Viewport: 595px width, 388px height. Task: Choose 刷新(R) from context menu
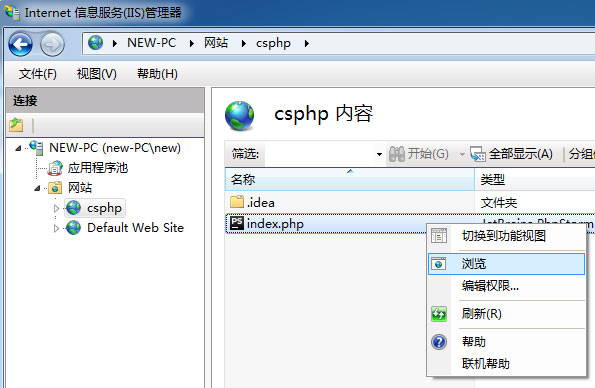tap(506, 314)
